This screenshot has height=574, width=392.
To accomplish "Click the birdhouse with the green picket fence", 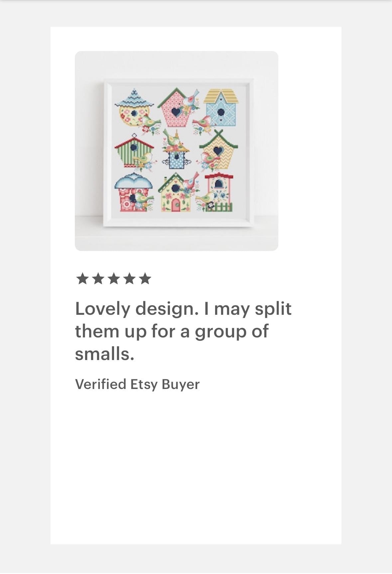I will pos(218,192).
